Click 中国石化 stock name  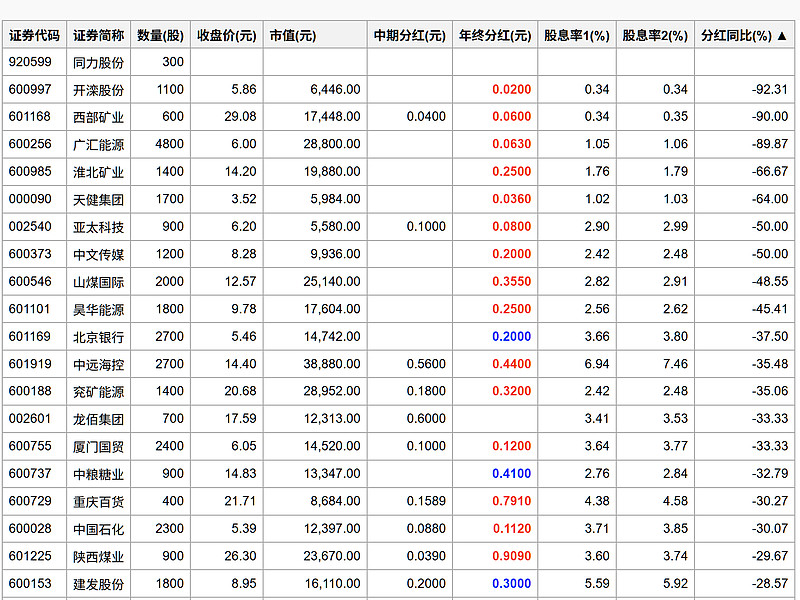pyautogui.click(x=98, y=529)
